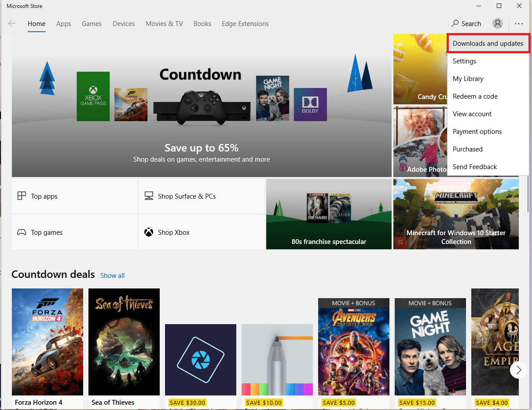Open the Xbox Game Pass tile in banner
The width and height of the screenshot is (532, 410).
click(93, 96)
